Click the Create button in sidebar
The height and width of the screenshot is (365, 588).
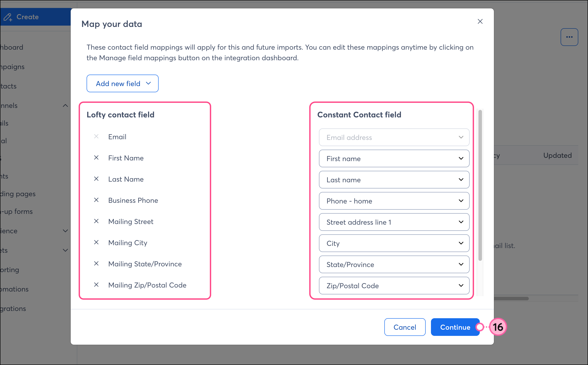[27, 17]
